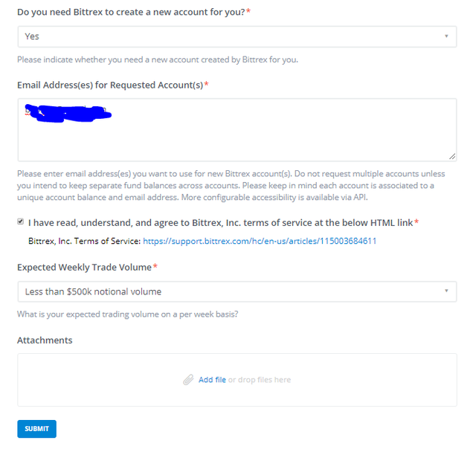
Task: Select 'Less than $500k notional volume' combo box
Action: coord(237,291)
